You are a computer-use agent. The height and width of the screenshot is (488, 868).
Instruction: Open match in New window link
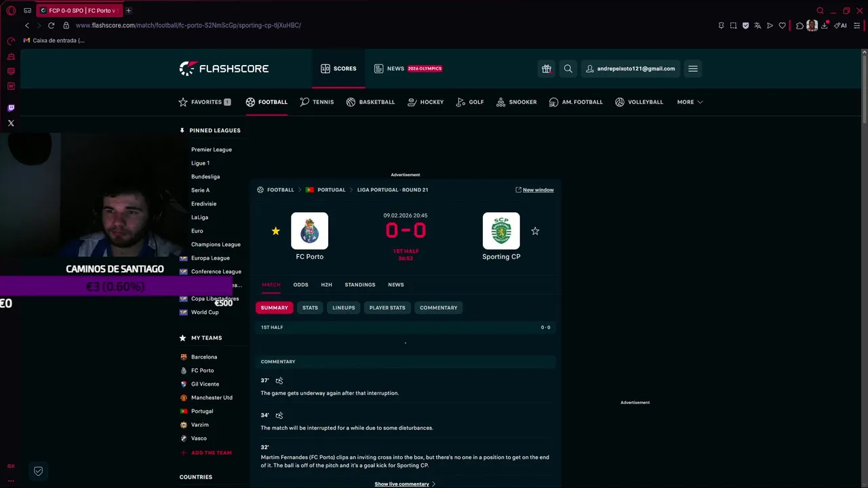pyautogui.click(x=534, y=190)
